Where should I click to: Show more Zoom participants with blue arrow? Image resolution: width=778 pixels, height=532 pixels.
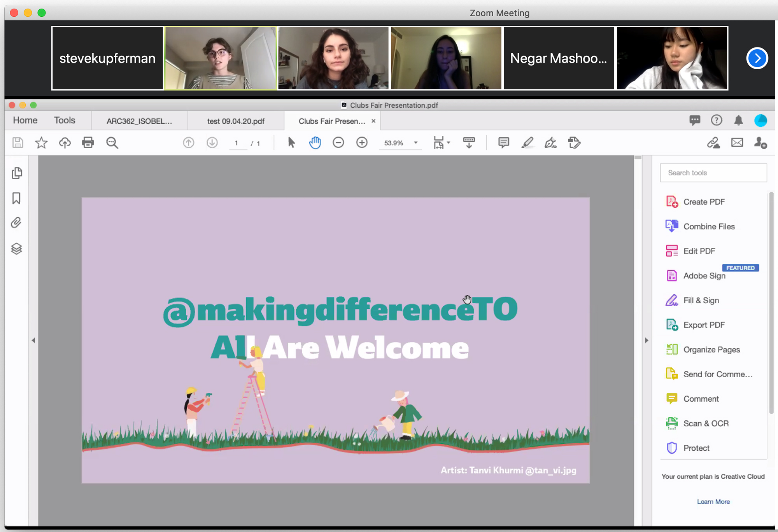point(757,58)
